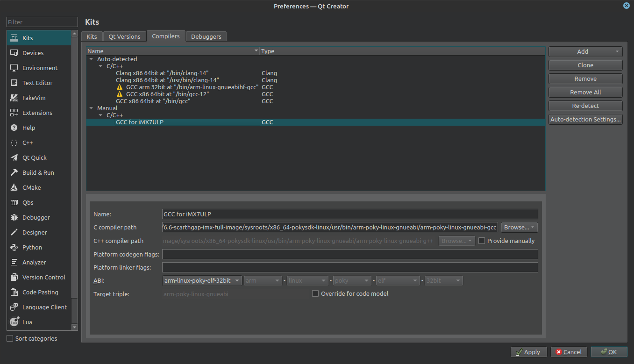Screen dimensions: 634x364
Task: Click the Remove button
Action: click(x=585, y=79)
